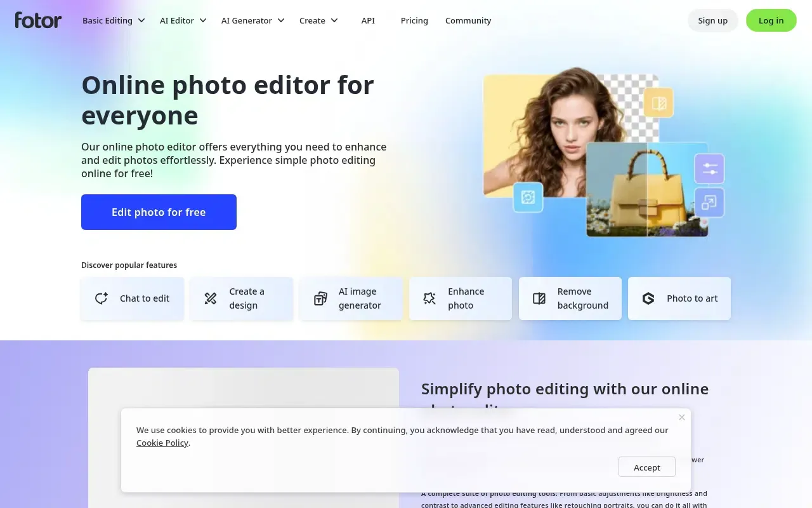Click the AI image generator icon
This screenshot has height=508, width=812.
pos(320,298)
